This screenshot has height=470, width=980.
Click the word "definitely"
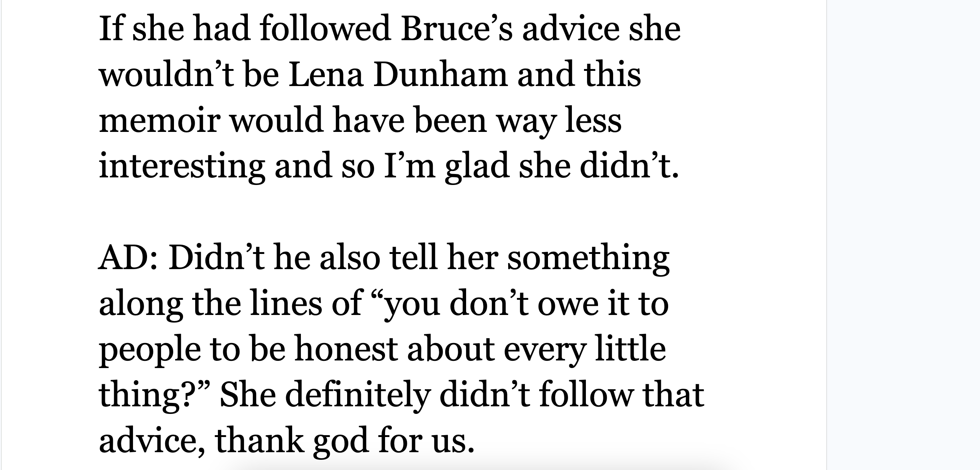(358, 395)
